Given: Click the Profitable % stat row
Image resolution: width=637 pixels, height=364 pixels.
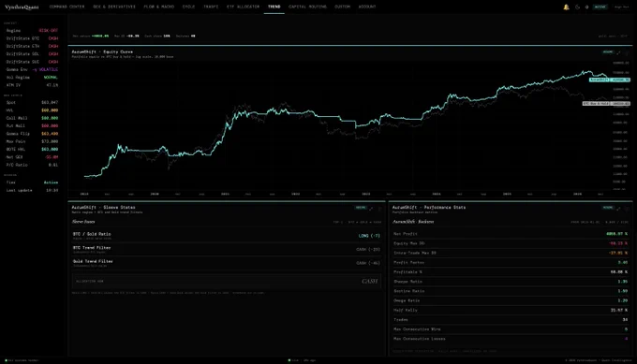Looking at the screenshot, I should coord(511,272).
